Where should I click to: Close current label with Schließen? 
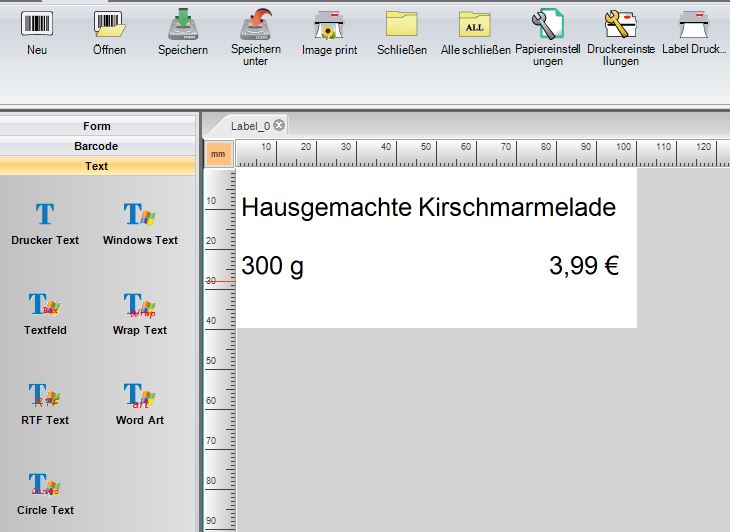tap(402, 33)
